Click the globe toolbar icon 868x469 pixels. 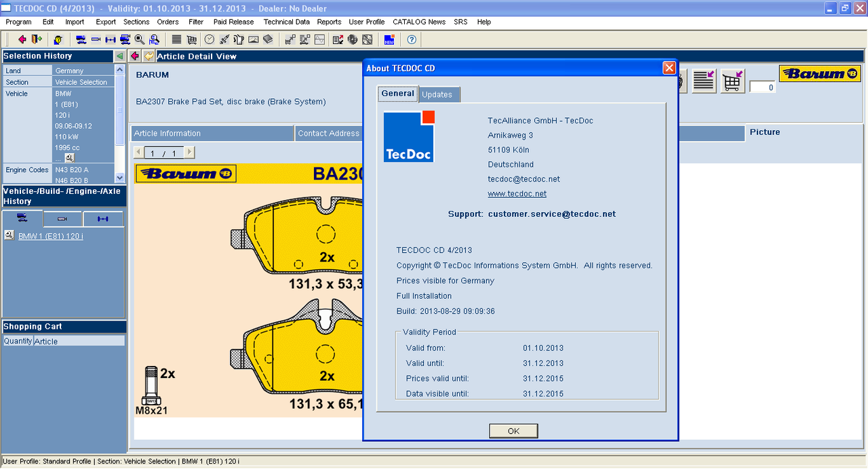[353, 39]
